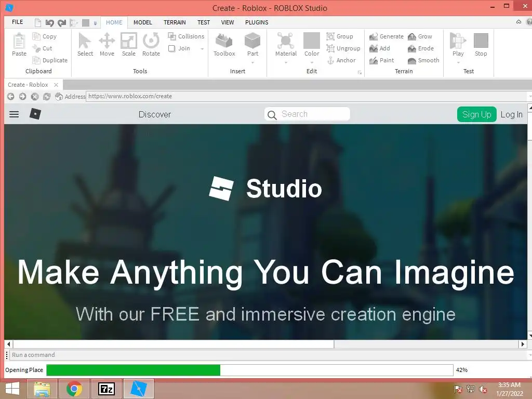Switch to the TEST ribbon tab
532x399 pixels.
point(204,22)
